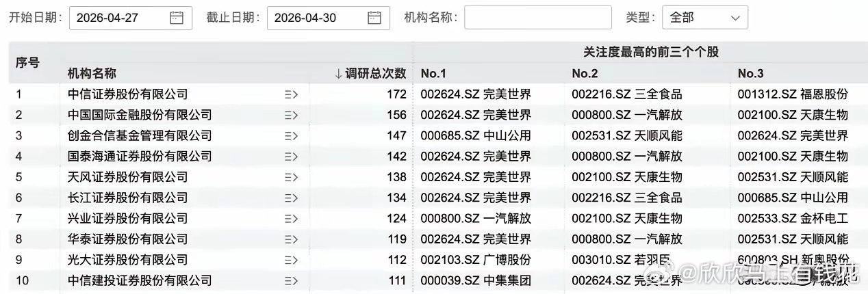Image resolution: width=868 pixels, height=294 pixels.
Task: Click detail icon for 天风证券股份有限公司
Action: pos(291,177)
